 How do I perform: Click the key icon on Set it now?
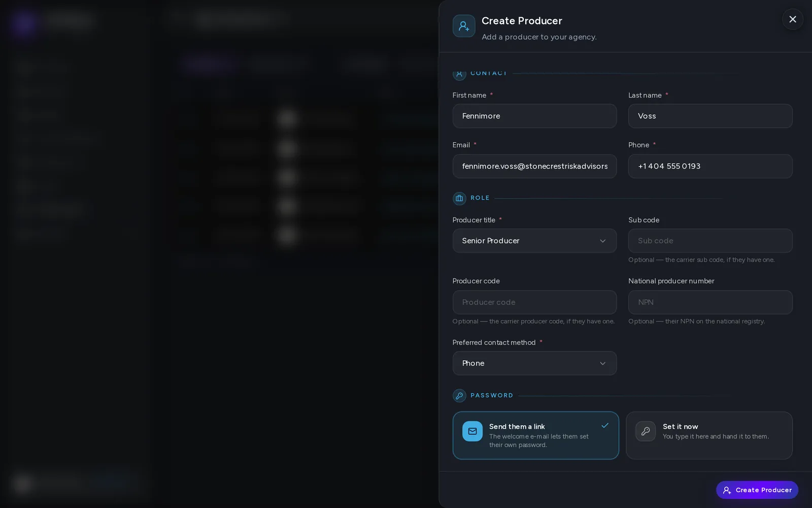[646, 431]
